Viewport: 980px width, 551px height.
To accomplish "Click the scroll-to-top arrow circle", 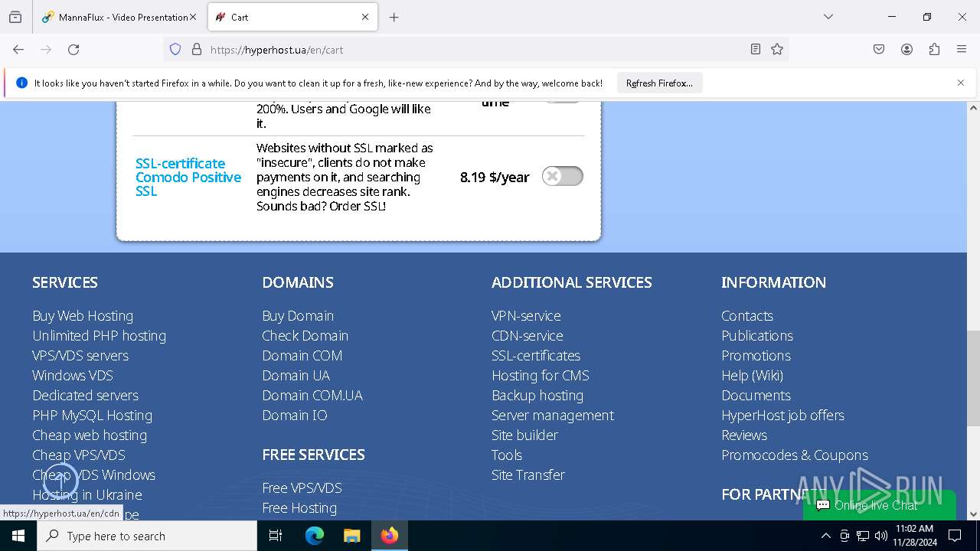I will [x=60, y=481].
